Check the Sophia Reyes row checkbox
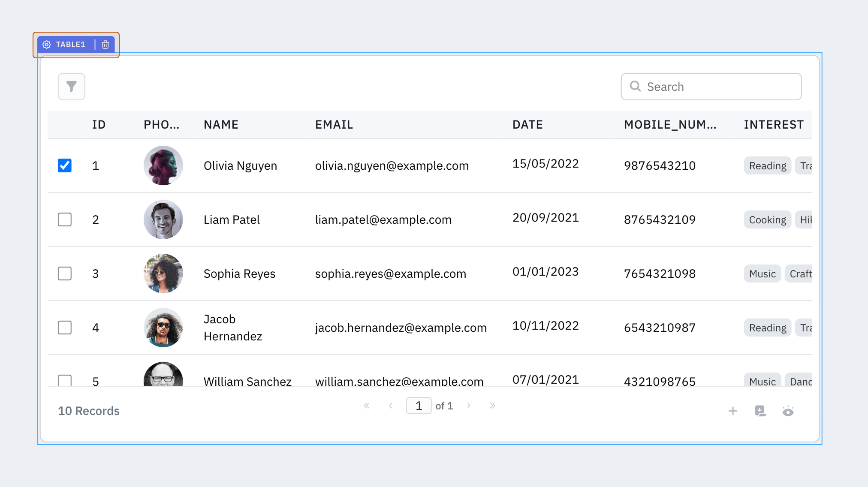 65,274
